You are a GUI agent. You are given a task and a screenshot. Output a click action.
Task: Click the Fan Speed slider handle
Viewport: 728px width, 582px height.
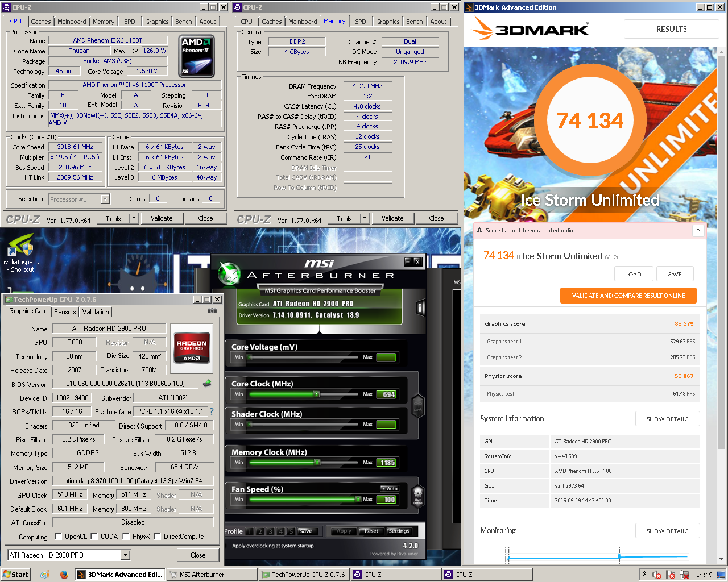pos(358,499)
